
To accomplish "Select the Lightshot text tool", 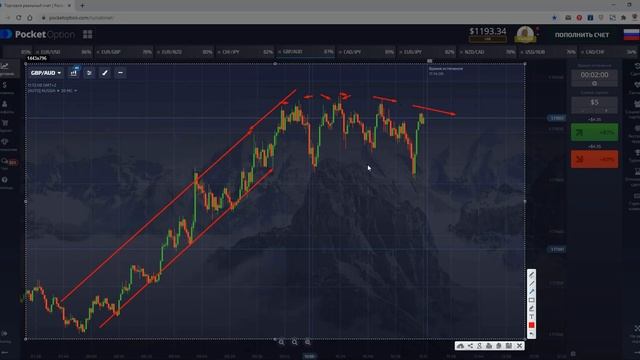I will pos(531,317).
